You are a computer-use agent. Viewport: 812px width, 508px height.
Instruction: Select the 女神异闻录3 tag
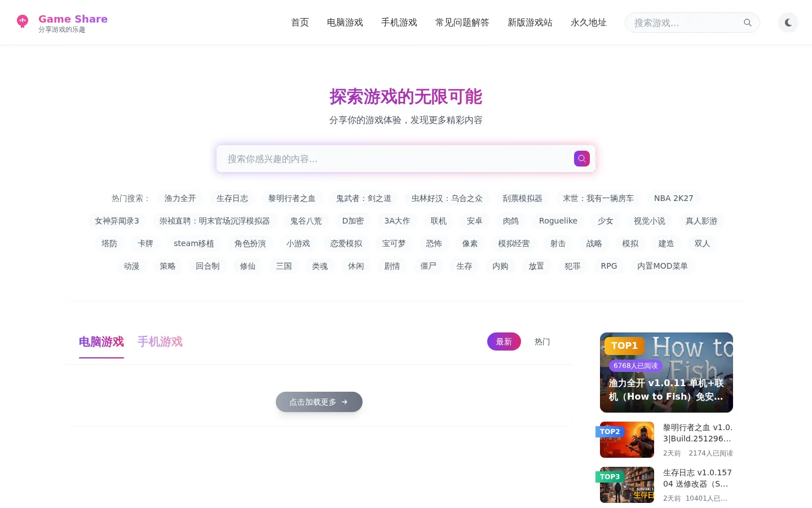[x=117, y=221]
